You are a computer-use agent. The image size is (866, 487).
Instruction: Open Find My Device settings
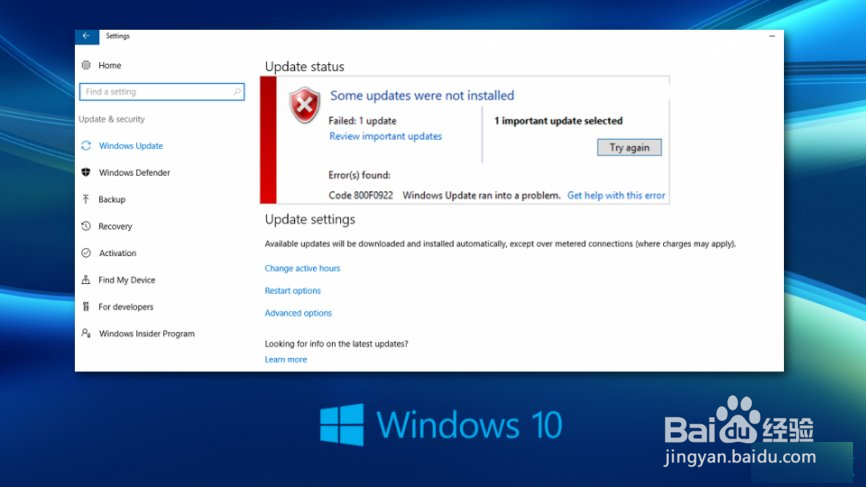pyautogui.click(x=127, y=280)
